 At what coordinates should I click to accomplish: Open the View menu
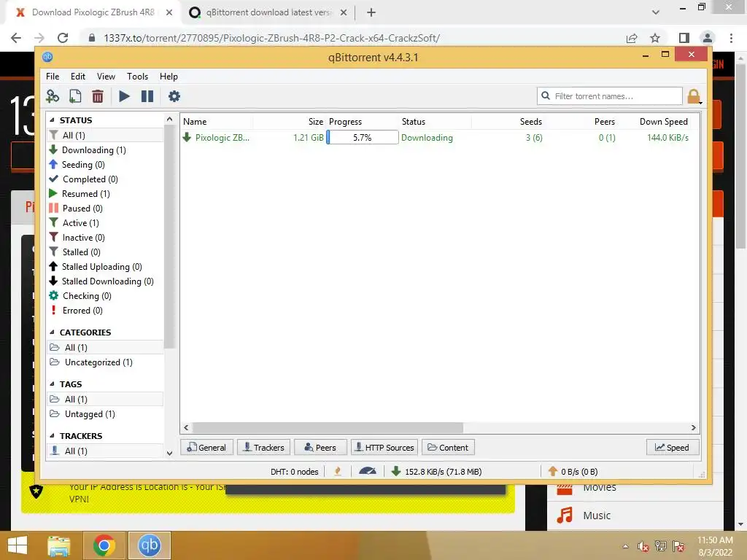click(x=106, y=76)
